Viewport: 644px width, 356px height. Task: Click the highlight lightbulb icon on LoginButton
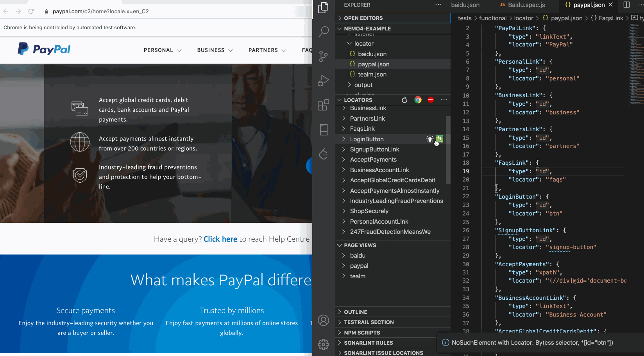coord(430,139)
